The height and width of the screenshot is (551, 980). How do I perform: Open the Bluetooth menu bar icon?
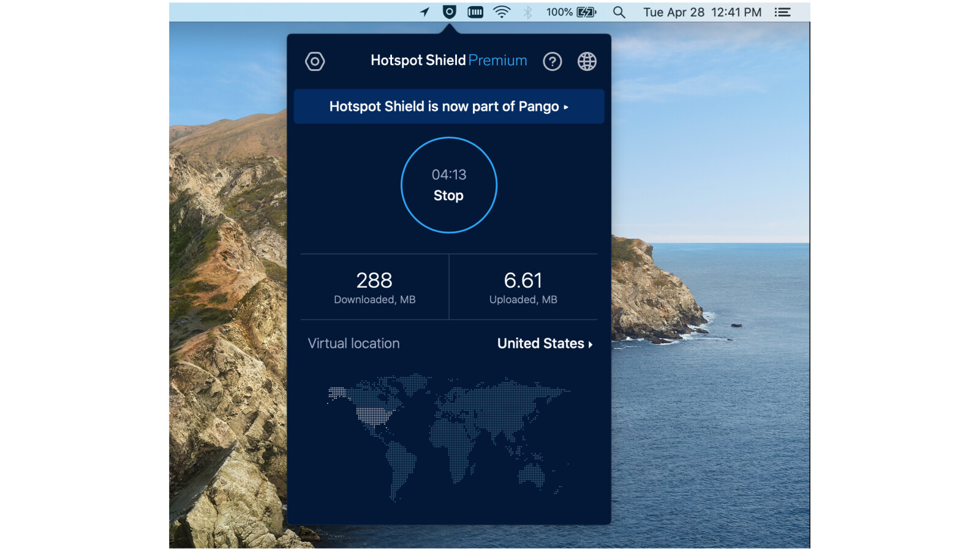tap(528, 12)
